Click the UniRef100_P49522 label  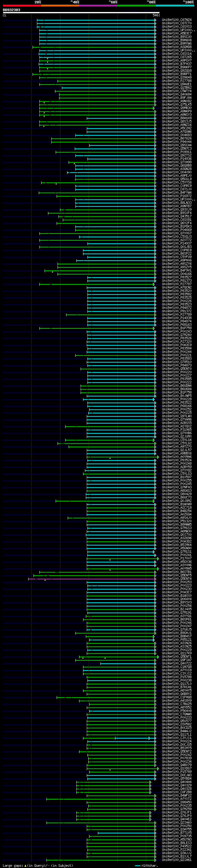point(177,846)
